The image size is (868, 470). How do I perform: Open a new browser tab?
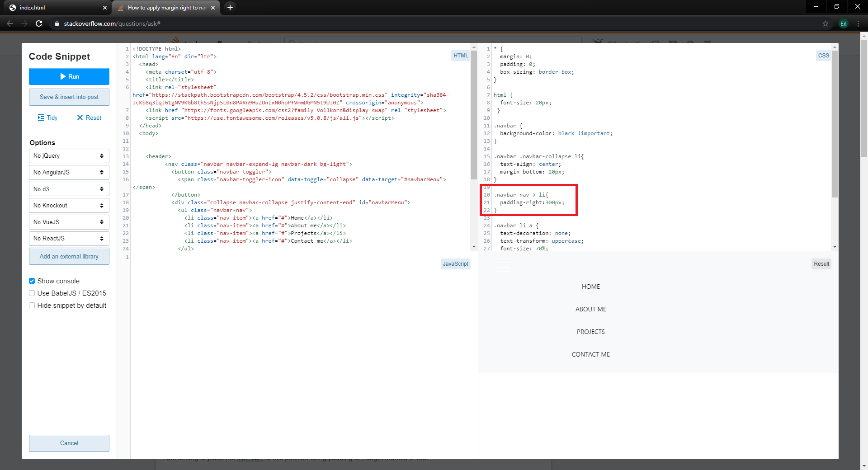point(230,7)
